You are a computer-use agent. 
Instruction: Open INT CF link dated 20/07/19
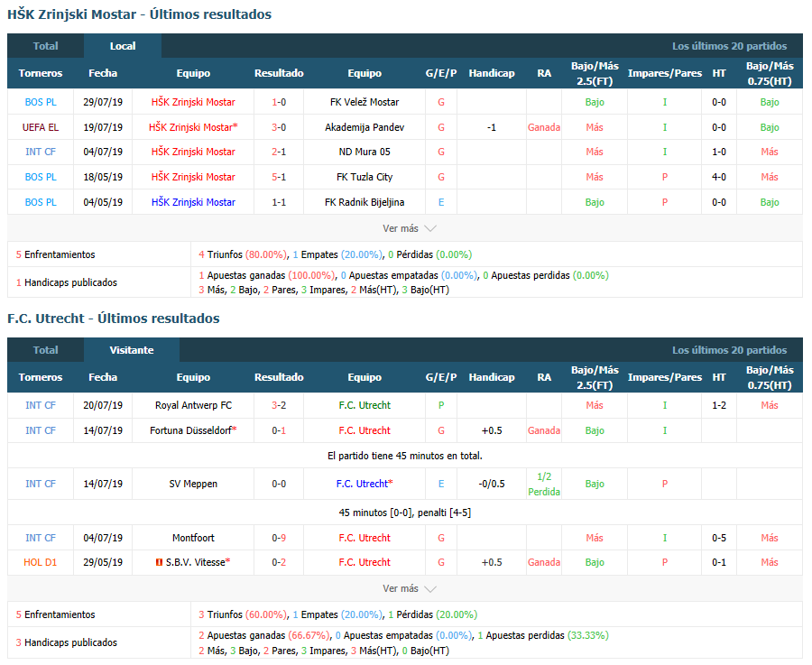(41, 405)
